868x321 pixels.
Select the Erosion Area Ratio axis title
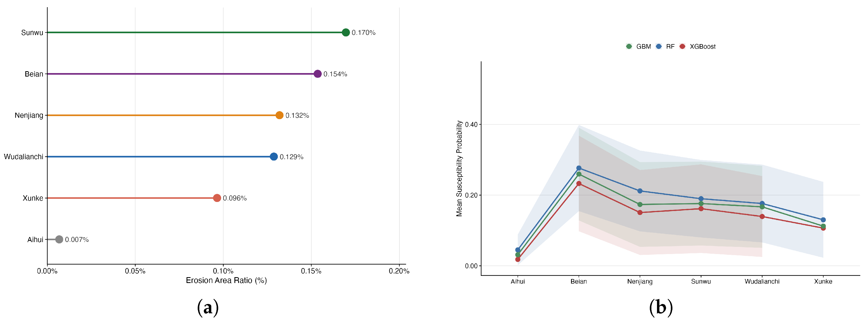click(x=226, y=280)
